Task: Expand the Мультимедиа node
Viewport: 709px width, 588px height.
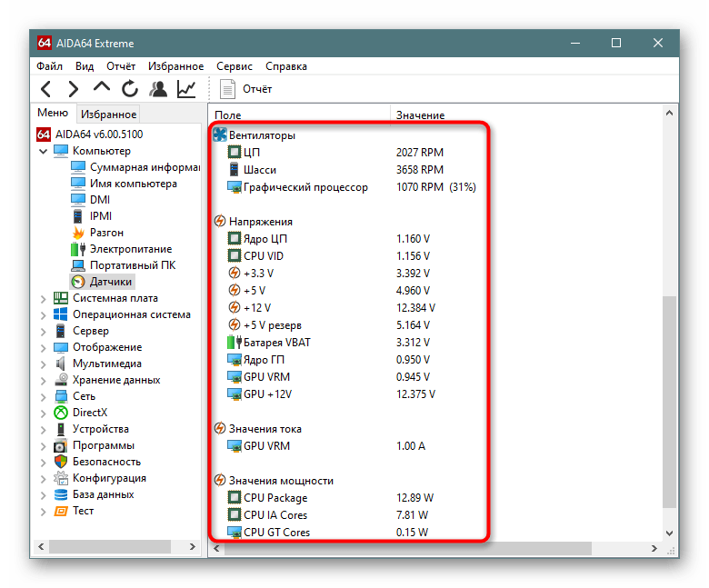Action: tap(43, 364)
